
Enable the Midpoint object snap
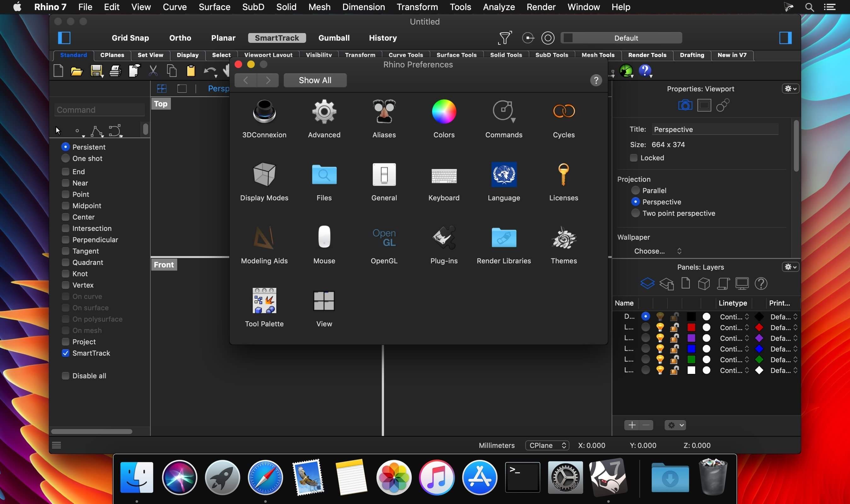66,206
